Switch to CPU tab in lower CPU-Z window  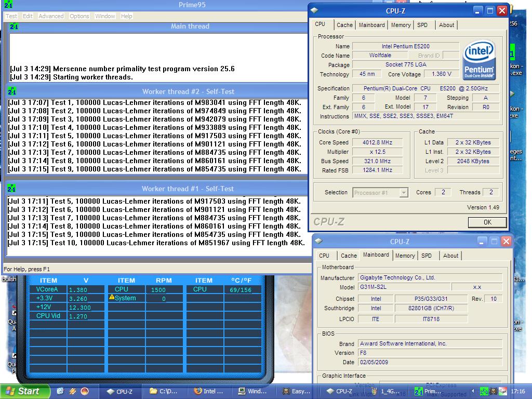324,256
